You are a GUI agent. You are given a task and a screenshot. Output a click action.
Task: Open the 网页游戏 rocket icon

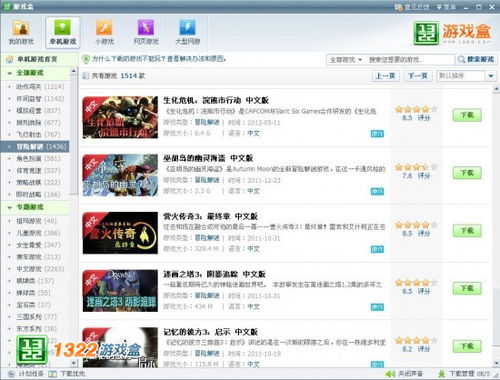pos(146,28)
